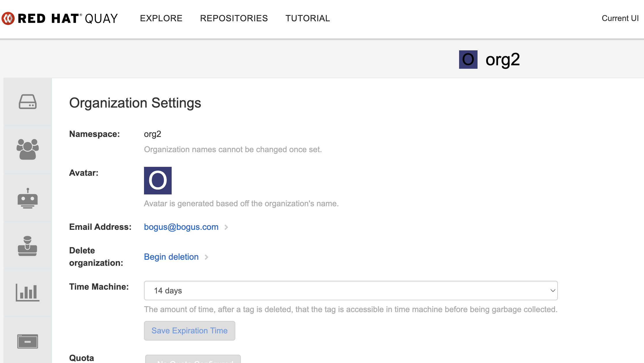Open the Time Machine days dropdown

[351, 291]
